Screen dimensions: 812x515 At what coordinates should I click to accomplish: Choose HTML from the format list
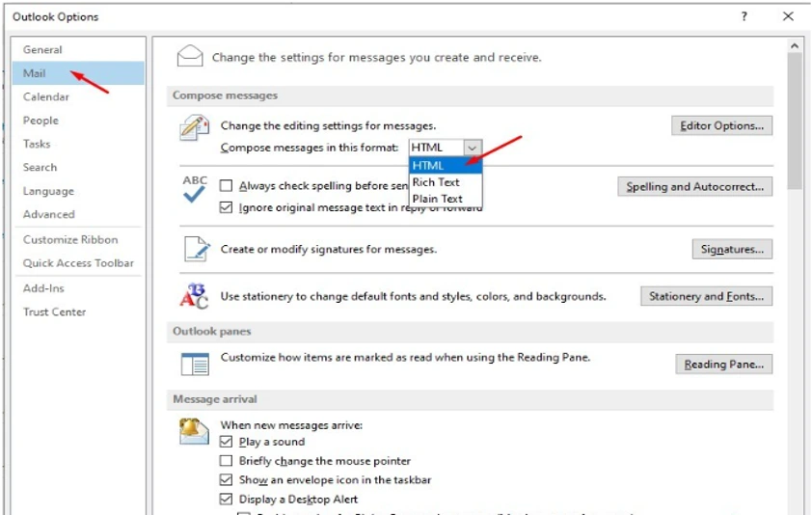coord(446,165)
